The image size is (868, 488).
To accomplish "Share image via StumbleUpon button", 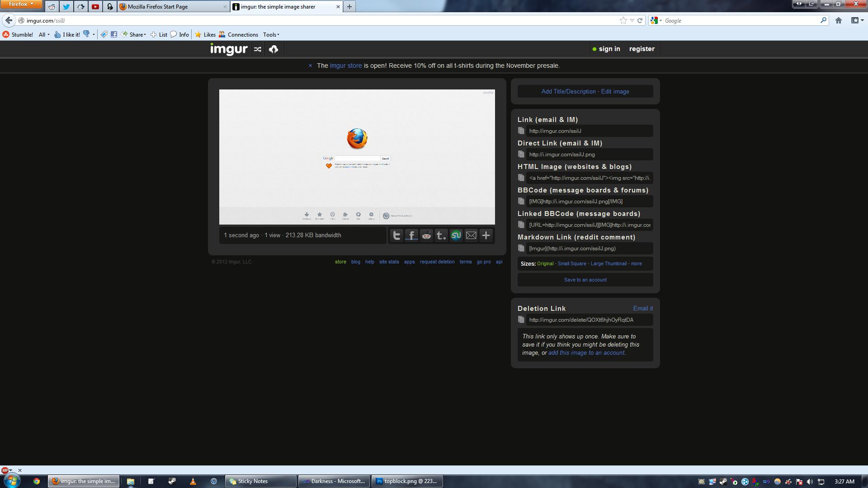I will (456, 235).
